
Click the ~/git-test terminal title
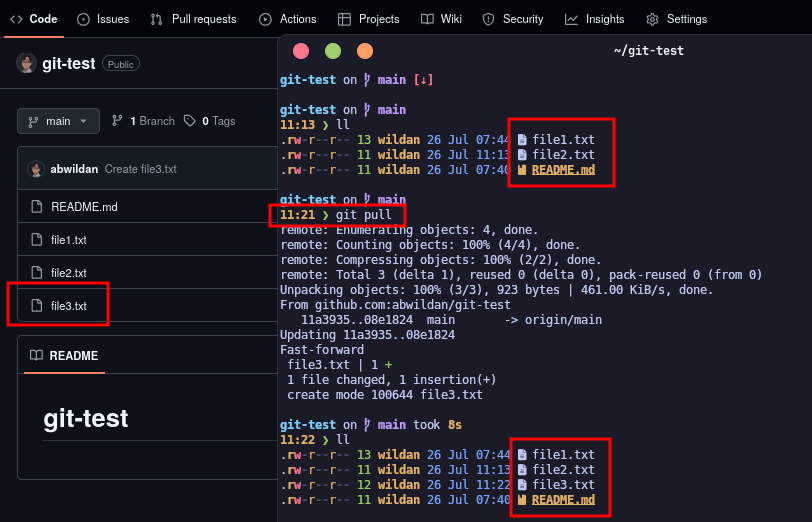click(648, 51)
